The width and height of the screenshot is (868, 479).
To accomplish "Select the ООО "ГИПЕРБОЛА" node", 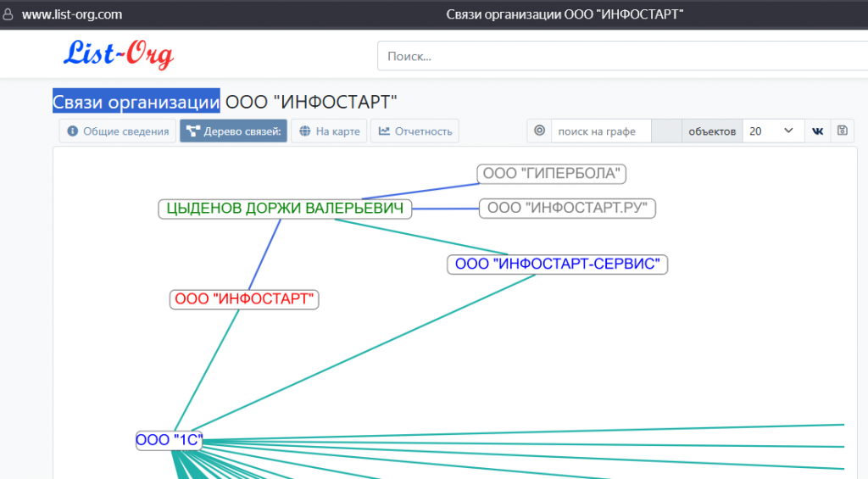I will (x=551, y=173).
